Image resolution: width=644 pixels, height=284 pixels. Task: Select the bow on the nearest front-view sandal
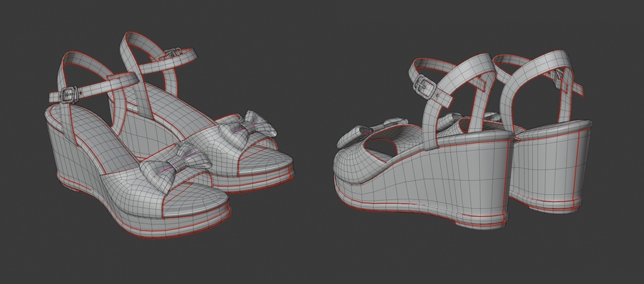coord(175,167)
